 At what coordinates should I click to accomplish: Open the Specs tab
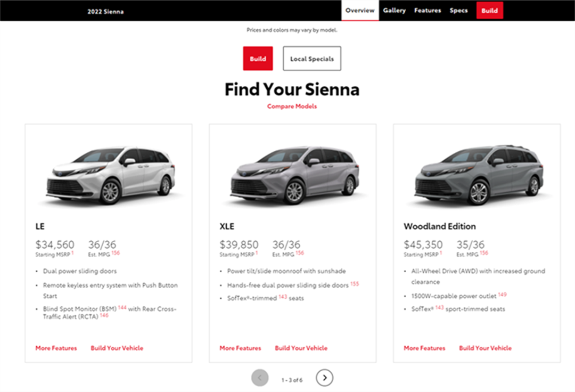tap(458, 11)
